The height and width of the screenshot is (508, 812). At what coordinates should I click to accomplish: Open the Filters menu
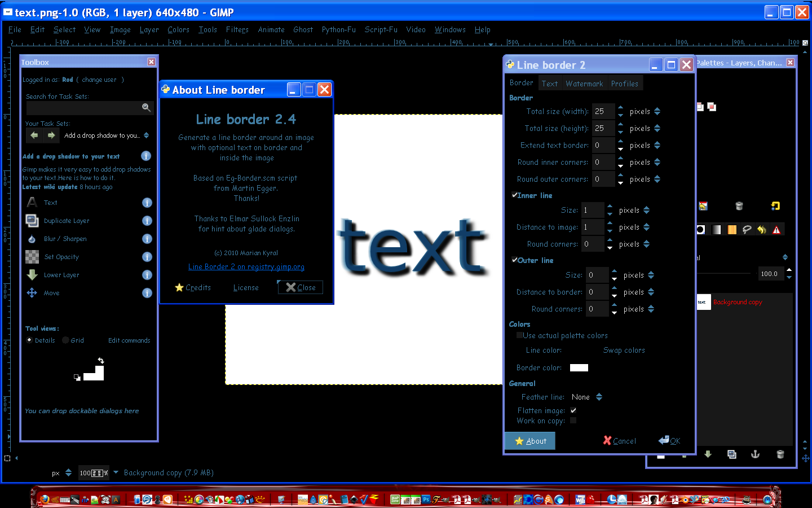coord(237,30)
